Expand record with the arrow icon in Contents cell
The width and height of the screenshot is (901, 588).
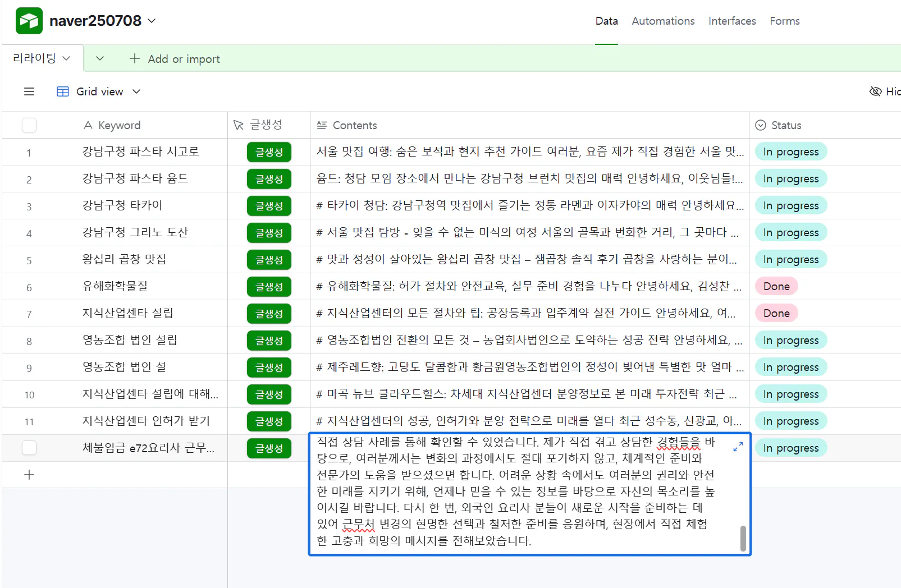point(738,447)
